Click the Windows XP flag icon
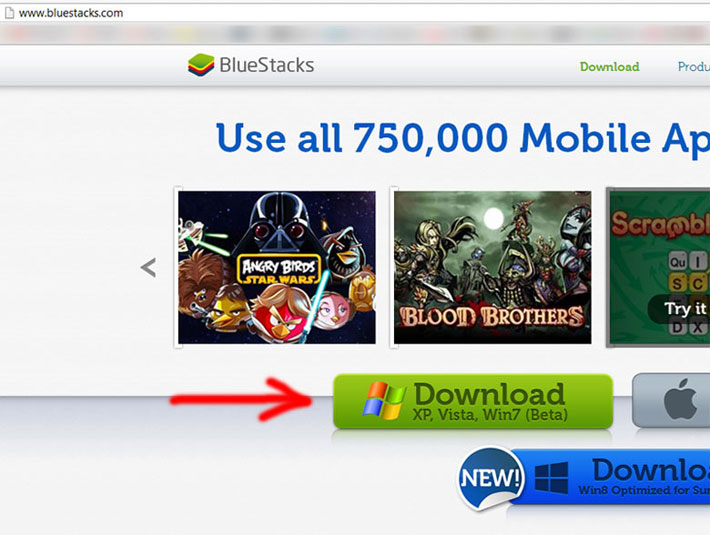 click(x=384, y=400)
